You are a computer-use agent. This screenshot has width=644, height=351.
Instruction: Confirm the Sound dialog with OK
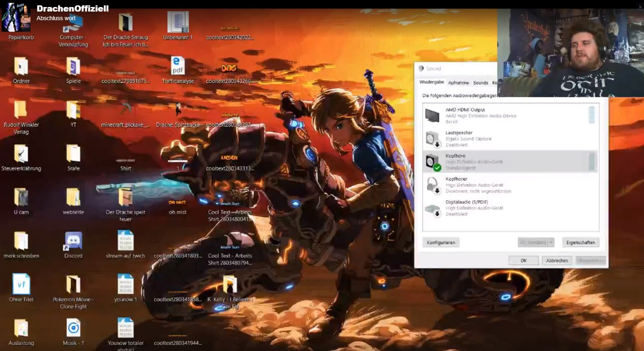tap(524, 261)
